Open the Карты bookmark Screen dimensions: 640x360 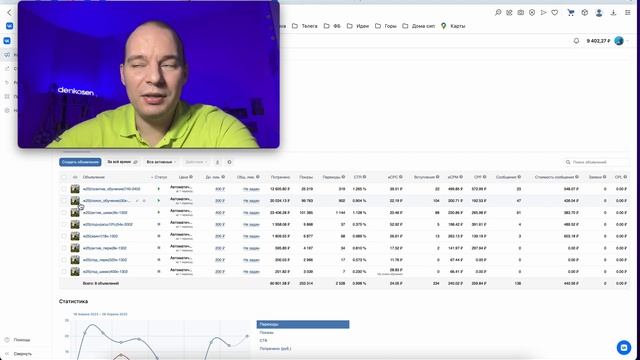click(x=453, y=26)
